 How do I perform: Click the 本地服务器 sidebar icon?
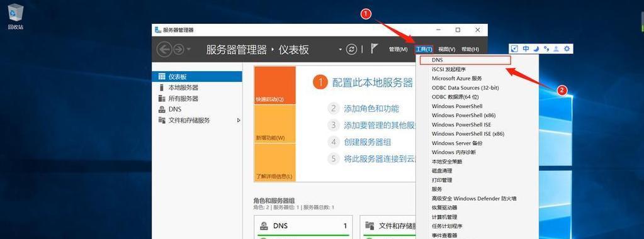161,87
